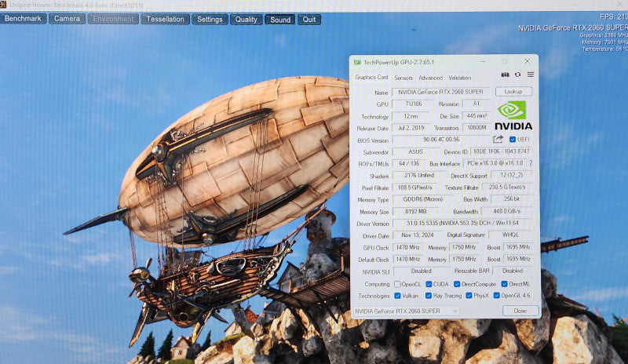Viewport: 628px width, 364px height.
Task: Click the Bus Interface question mark
Action: 531,163
